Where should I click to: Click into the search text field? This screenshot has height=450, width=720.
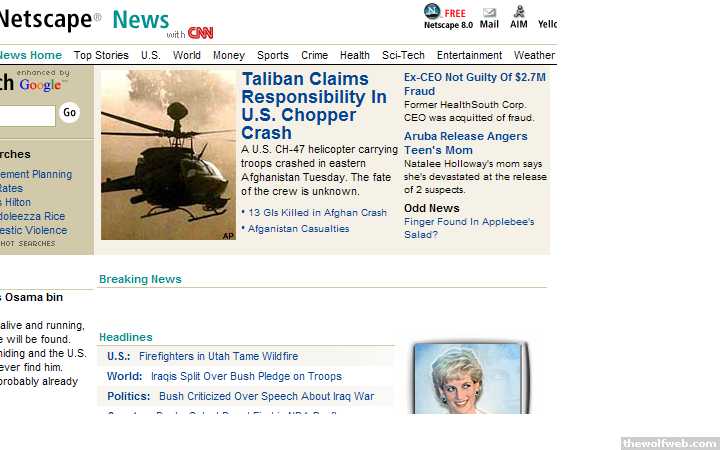click(x=27, y=116)
